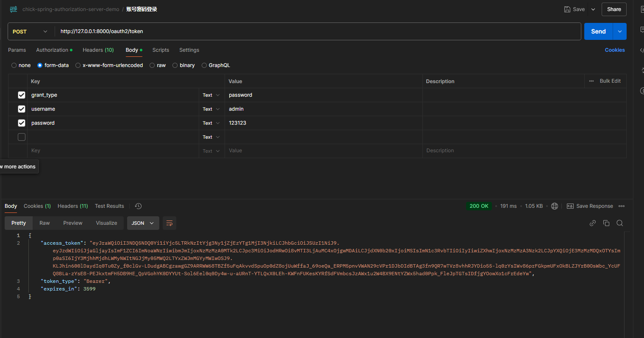Select the none body type radio
Screen dimensions: 644x338
click(14, 65)
